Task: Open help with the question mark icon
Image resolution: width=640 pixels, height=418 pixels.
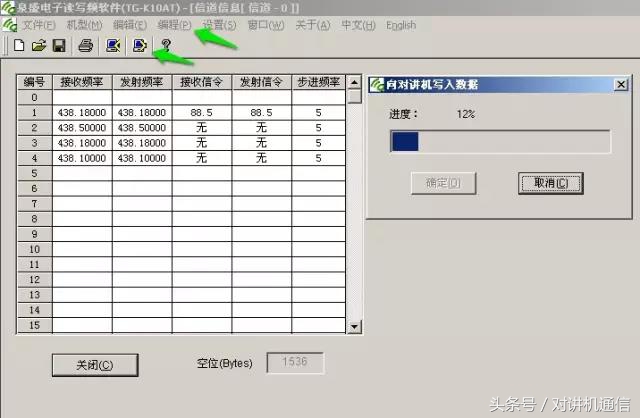Action: 166,44
